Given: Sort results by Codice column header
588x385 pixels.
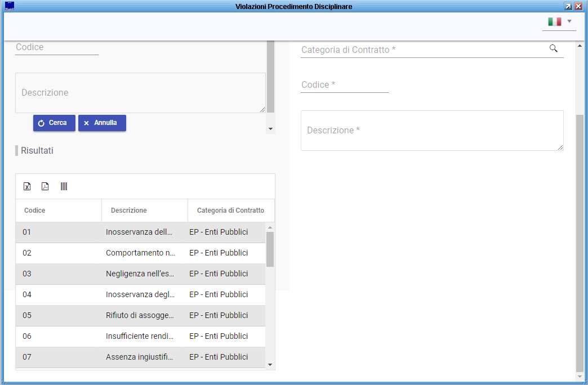Looking at the screenshot, I should coord(35,211).
